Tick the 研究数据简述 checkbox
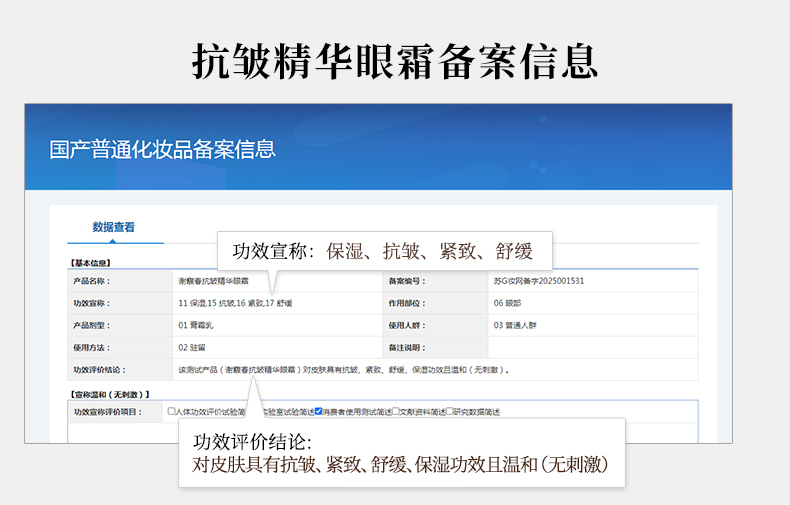 (x=450, y=411)
